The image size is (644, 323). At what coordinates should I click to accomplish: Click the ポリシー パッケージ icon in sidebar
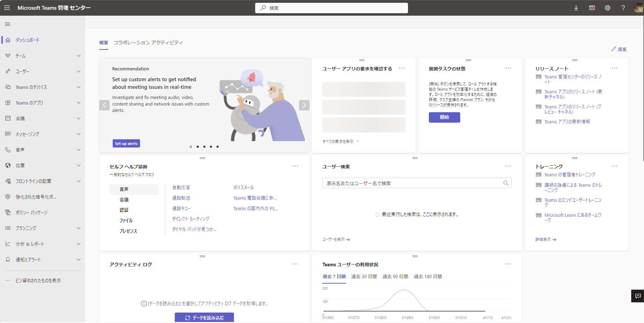click(x=8, y=213)
